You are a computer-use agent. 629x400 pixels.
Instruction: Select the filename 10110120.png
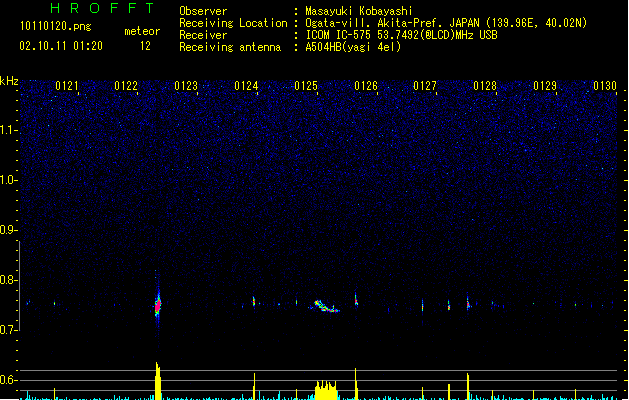pyautogui.click(x=56, y=26)
